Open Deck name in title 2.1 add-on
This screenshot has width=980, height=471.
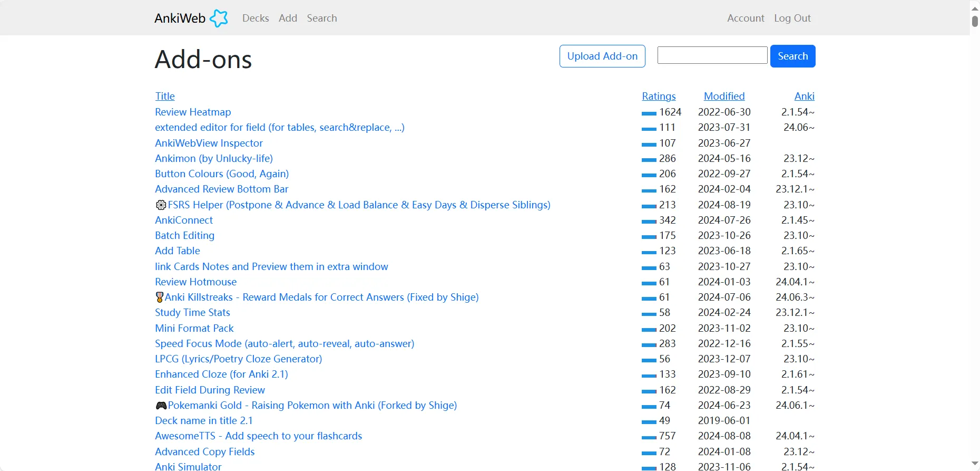pos(204,420)
